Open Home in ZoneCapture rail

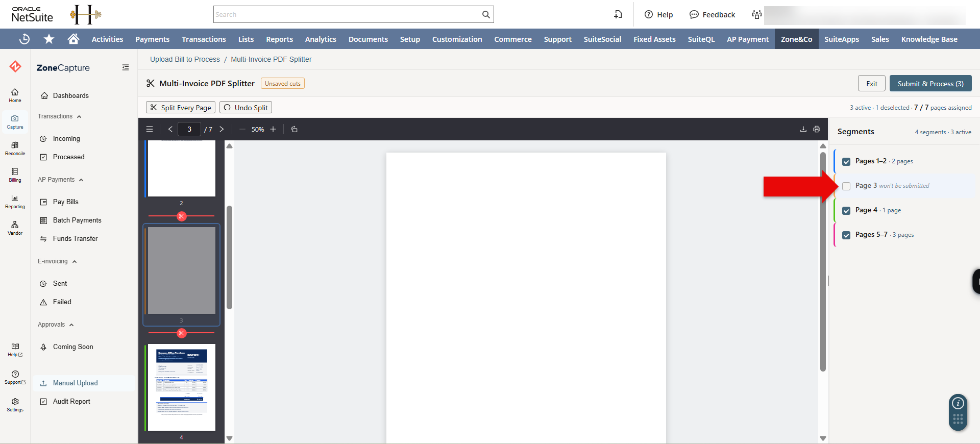[15, 95]
